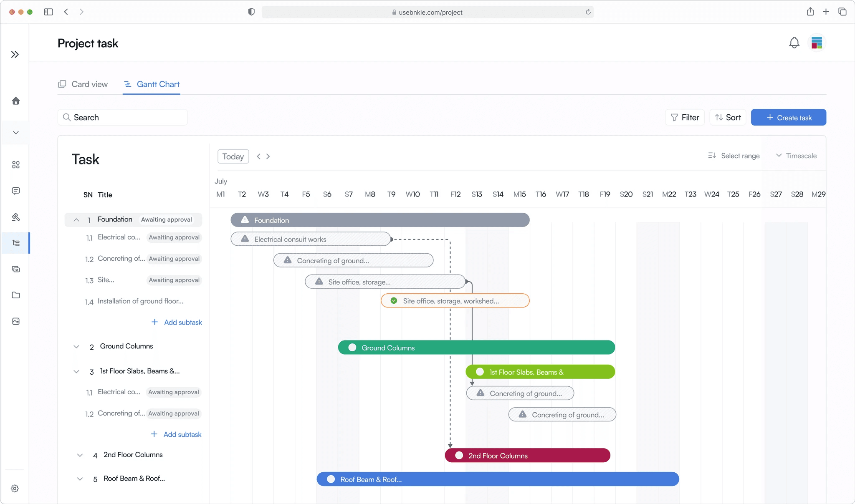Go to next period in Gantt timeline
The height and width of the screenshot is (504, 855).
coord(268,156)
